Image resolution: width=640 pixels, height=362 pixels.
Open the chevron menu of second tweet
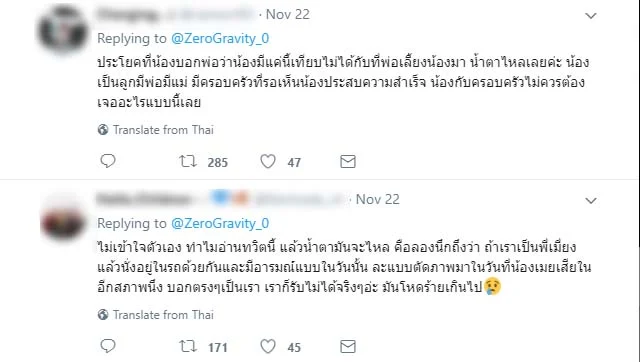click(x=591, y=201)
